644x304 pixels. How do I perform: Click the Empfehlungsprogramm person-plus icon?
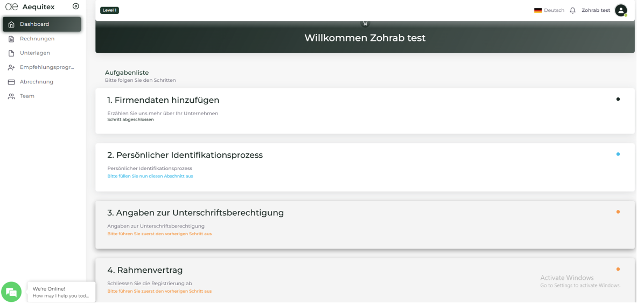coord(11,68)
